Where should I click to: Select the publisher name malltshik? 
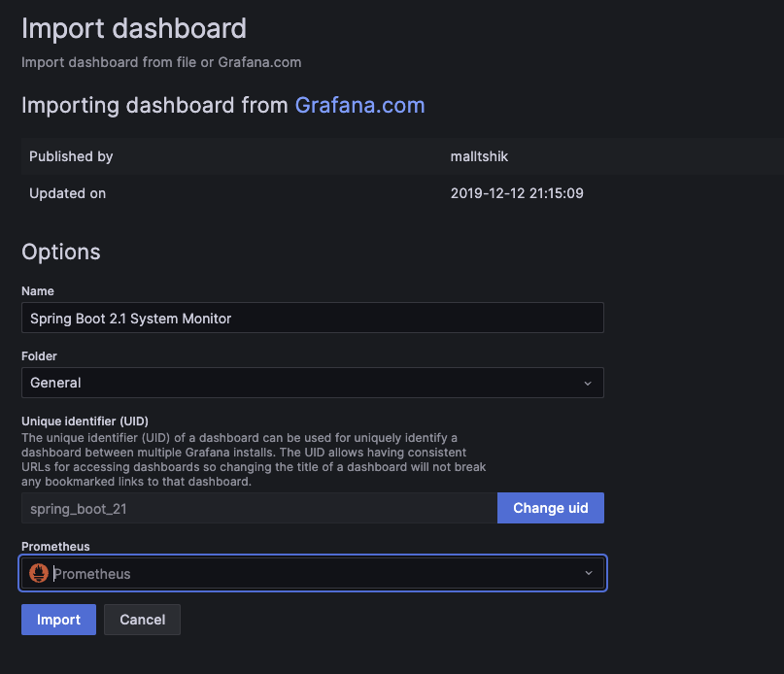tap(479, 156)
